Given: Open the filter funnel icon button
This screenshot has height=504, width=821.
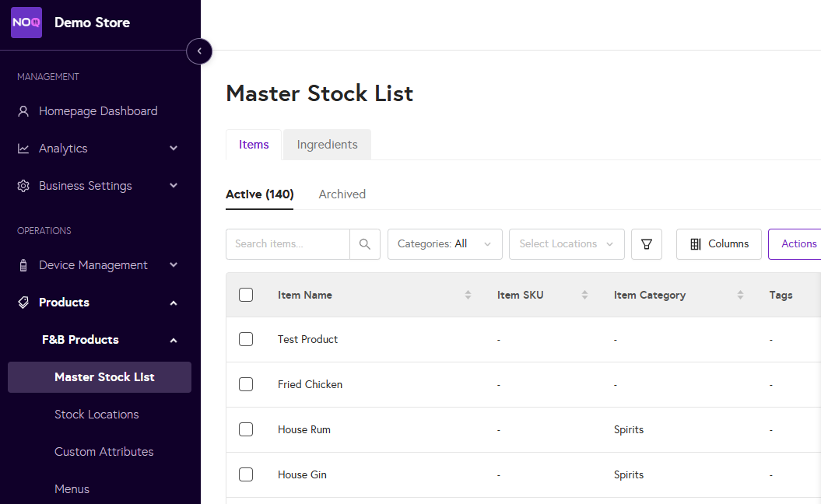Looking at the screenshot, I should (x=647, y=244).
